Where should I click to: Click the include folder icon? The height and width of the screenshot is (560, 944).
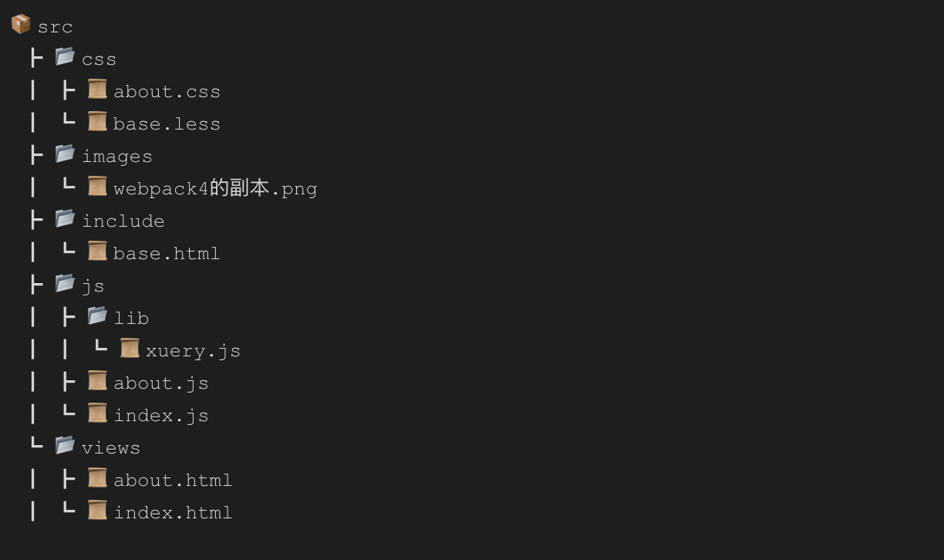click(65, 219)
